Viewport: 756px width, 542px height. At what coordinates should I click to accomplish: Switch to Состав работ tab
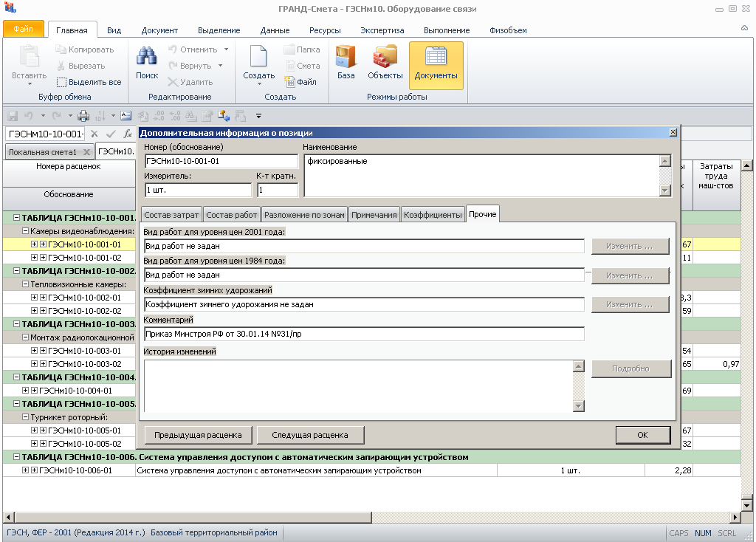[x=232, y=215]
